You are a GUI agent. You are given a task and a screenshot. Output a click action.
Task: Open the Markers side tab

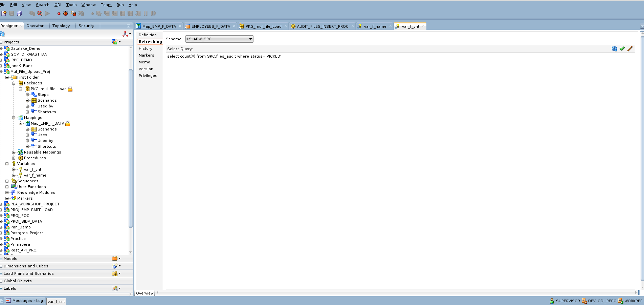pos(146,55)
